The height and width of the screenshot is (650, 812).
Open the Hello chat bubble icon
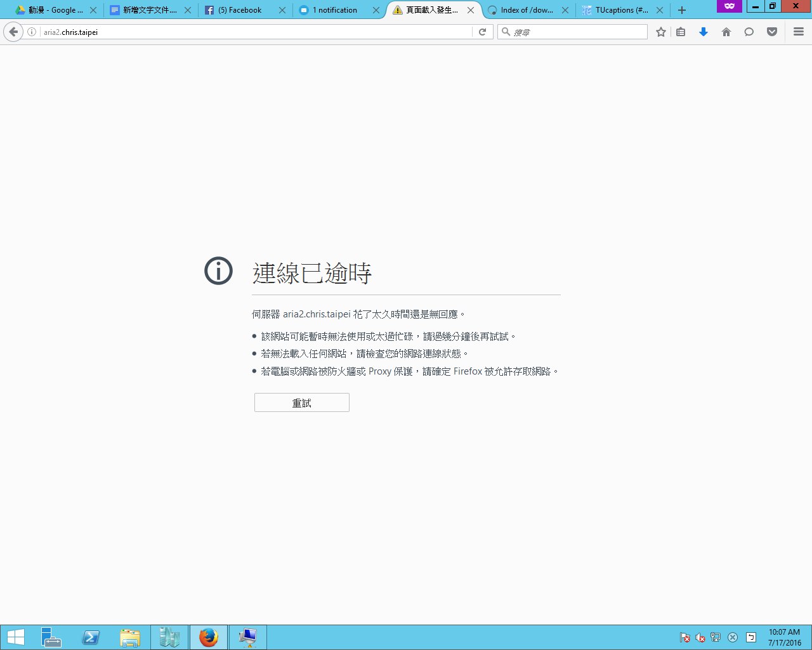click(x=749, y=32)
